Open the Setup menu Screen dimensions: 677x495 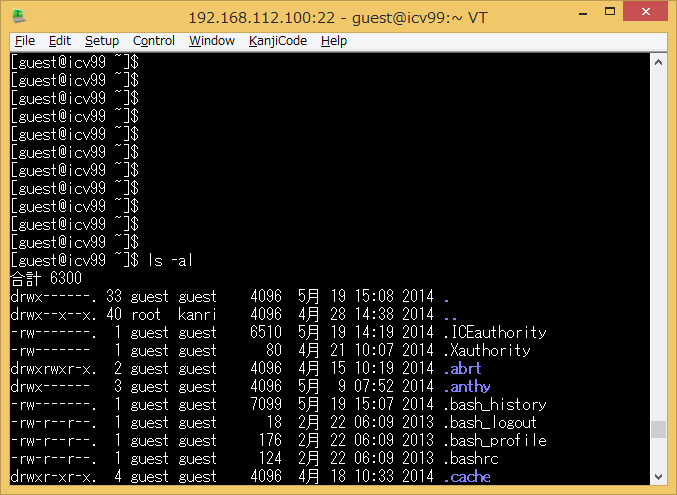[101, 41]
